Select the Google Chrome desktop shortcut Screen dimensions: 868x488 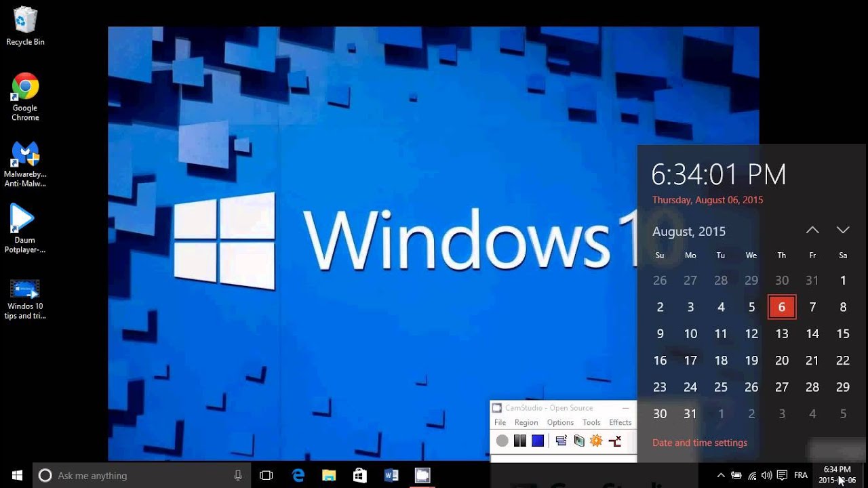click(25, 96)
